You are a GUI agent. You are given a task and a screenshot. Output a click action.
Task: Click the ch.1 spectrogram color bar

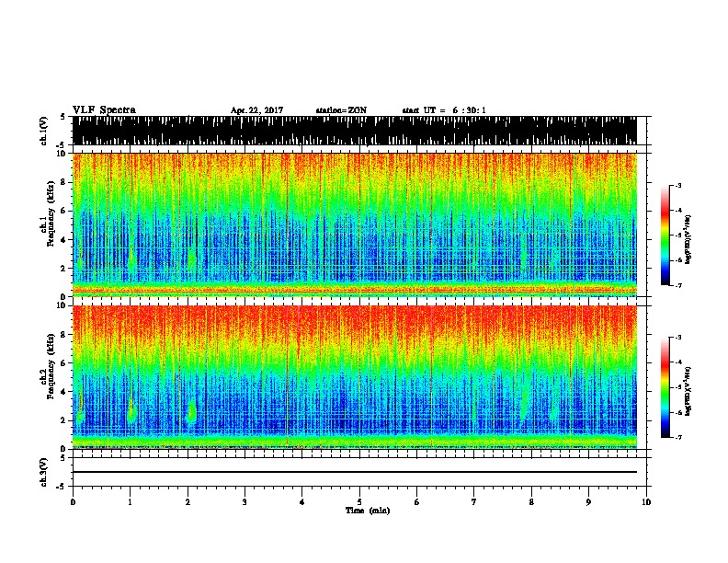pyautogui.click(x=665, y=236)
